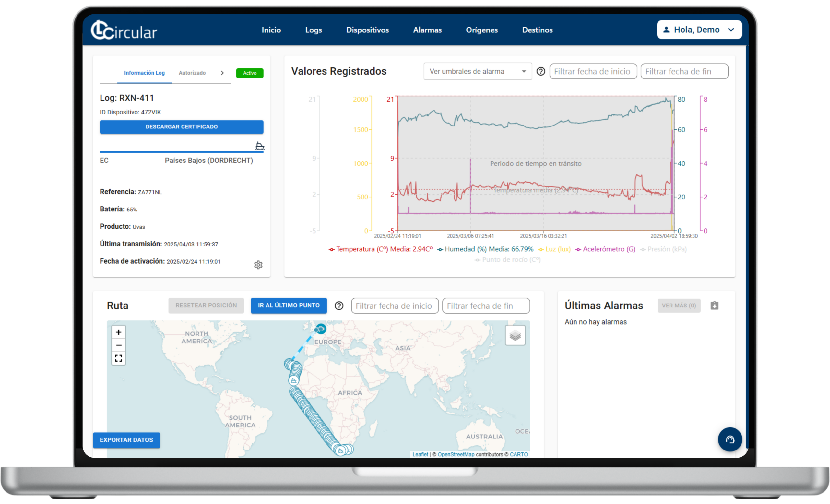
Task: Click the chevron next to the Autorizado tab
Action: (222, 73)
